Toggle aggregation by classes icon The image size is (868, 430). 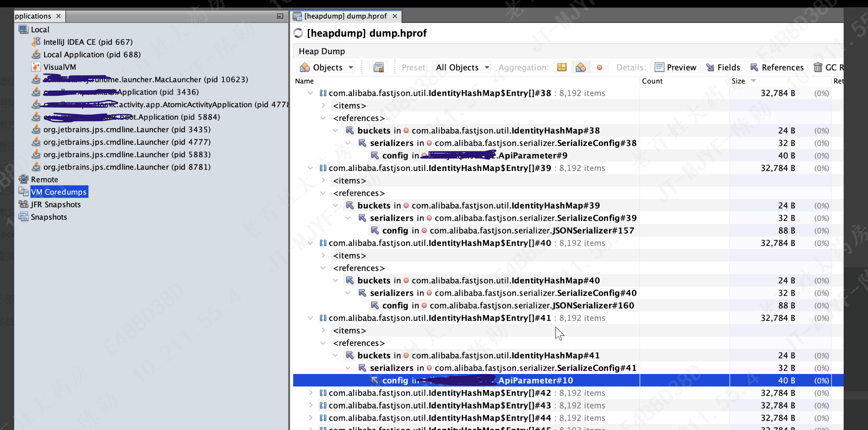click(x=580, y=67)
